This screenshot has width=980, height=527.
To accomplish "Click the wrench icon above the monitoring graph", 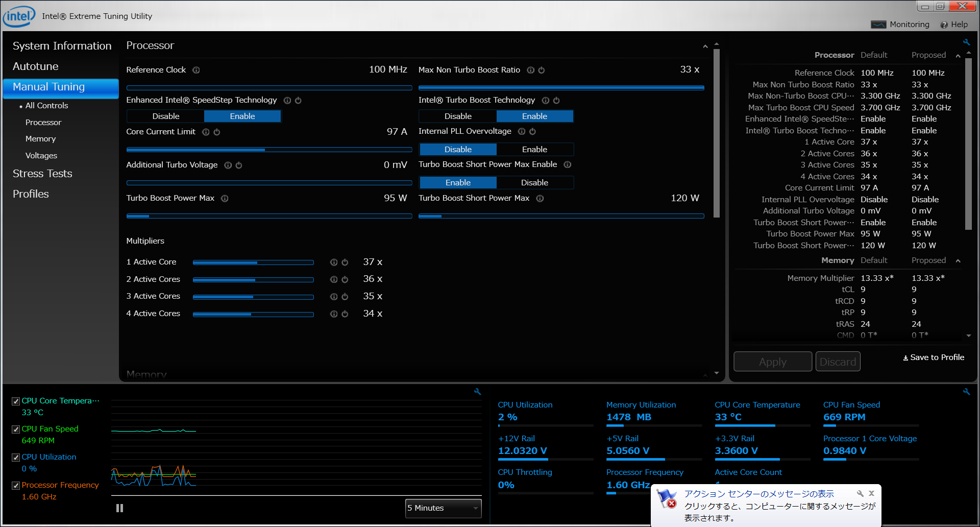I will pos(478,392).
